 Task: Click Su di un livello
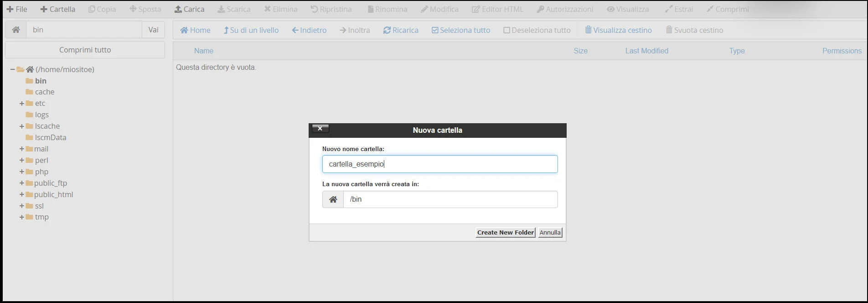tap(251, 30)
